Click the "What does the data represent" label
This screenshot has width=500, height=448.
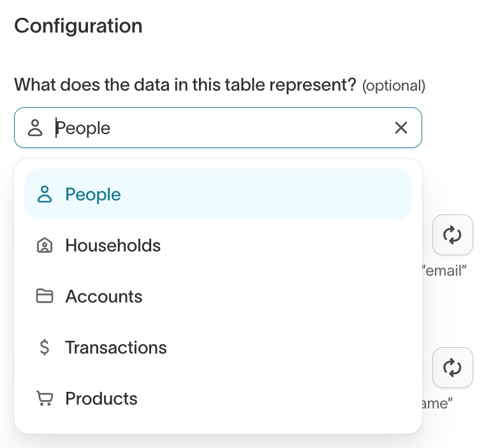click(185, 85)
